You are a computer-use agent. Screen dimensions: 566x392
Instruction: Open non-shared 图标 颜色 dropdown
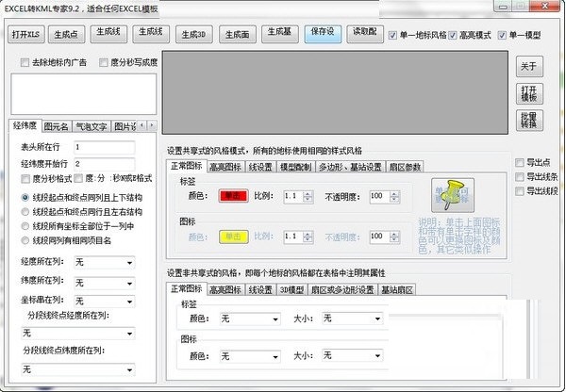250,356
